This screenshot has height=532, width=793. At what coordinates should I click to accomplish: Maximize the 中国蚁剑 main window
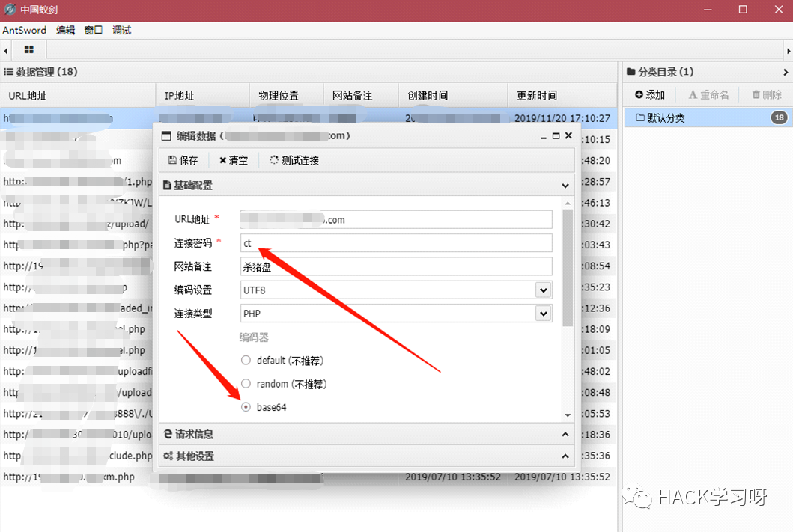(x=743, y=10)
